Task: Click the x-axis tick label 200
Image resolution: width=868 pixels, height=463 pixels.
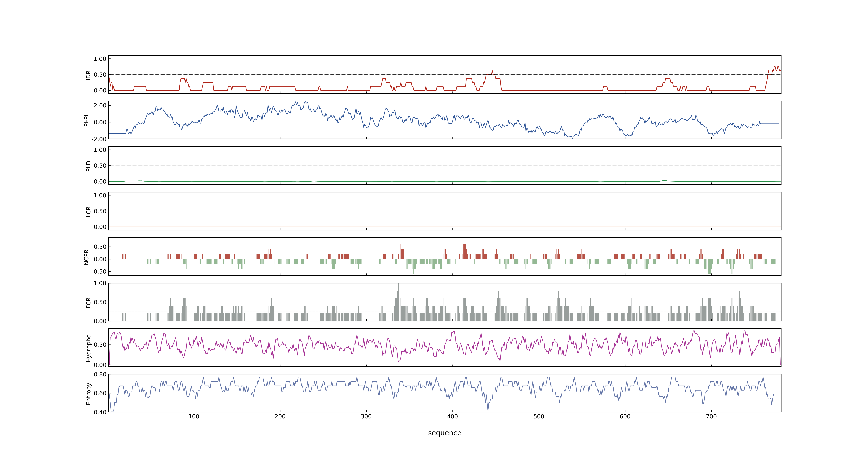Action: click(x=280, y=416)
